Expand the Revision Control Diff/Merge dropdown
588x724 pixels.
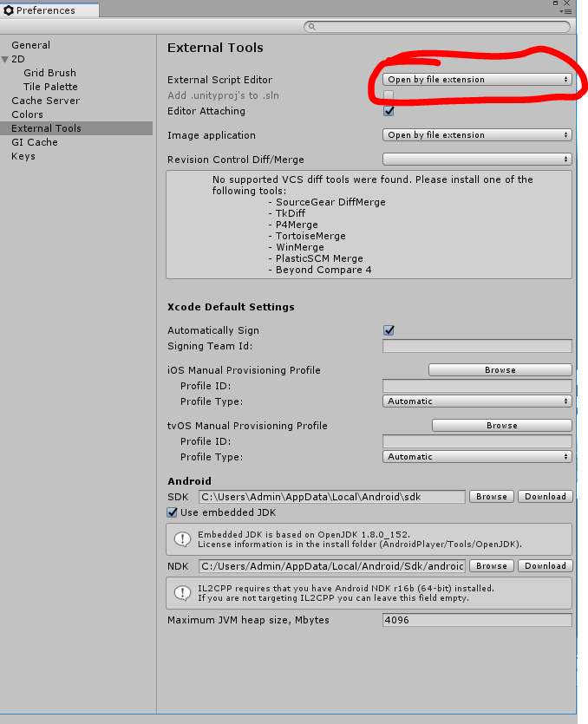pyautogui.click(x=477, y=160)
